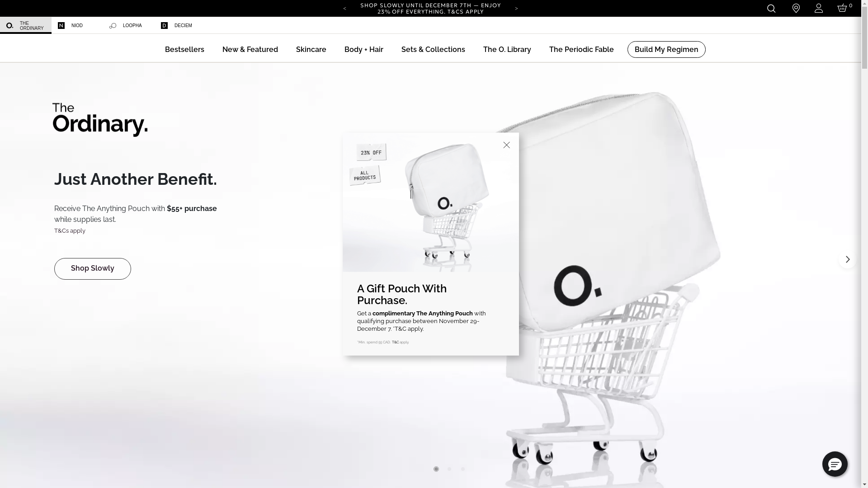The height and width of the screenshot is (488, 868).
Task: Open the store locator pin icon
Action: click(796, 8)
